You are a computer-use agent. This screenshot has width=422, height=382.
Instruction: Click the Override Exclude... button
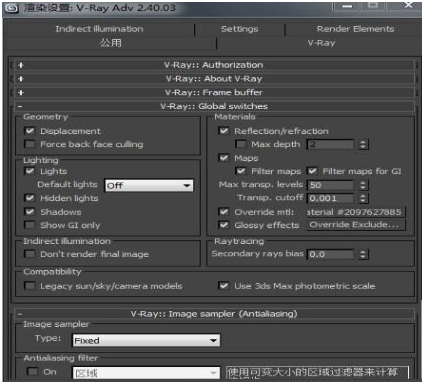pyautogui.click(x=356, y=225)
